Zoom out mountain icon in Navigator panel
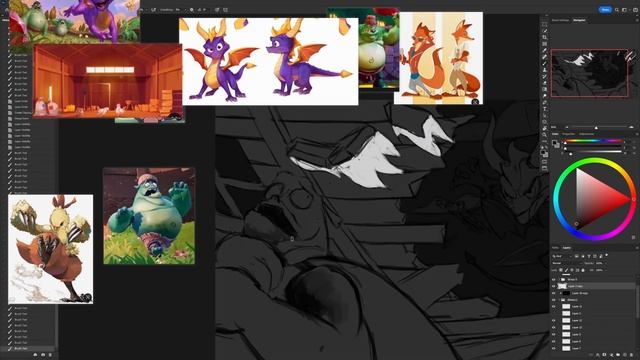640x360 pixels. (567, 127)
